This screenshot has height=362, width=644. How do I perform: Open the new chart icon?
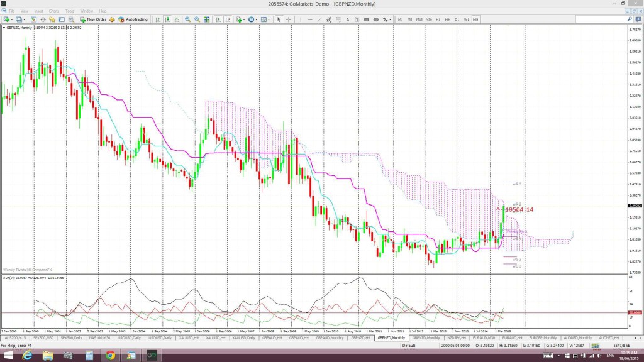6,19
